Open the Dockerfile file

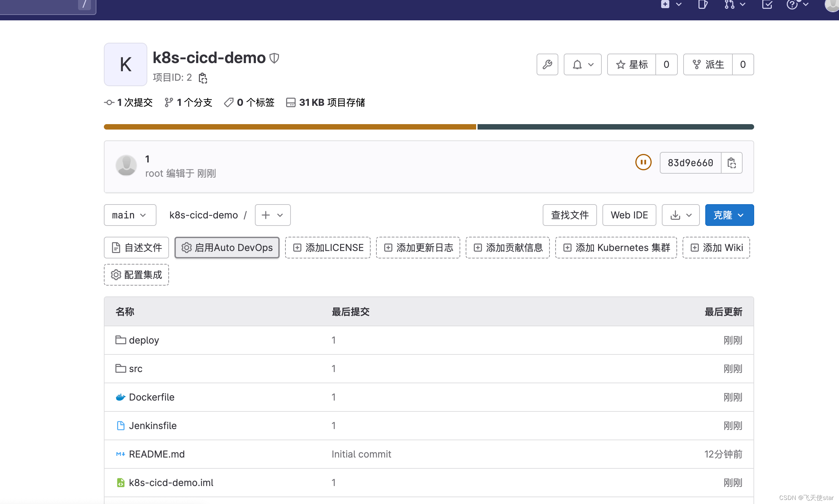point(152,398)
